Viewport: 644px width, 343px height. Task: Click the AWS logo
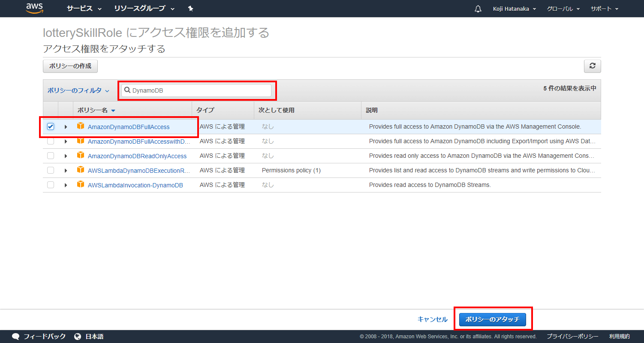(x=34, y=8)
